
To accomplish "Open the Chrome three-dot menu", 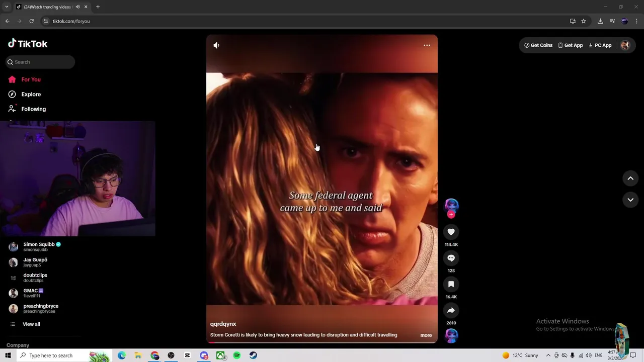I will (x=636, y=21).
